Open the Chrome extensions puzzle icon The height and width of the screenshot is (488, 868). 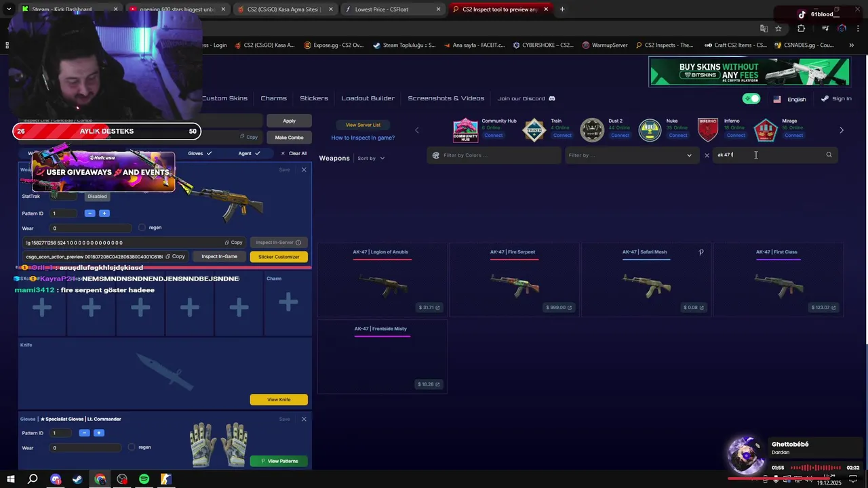[802, 28]
